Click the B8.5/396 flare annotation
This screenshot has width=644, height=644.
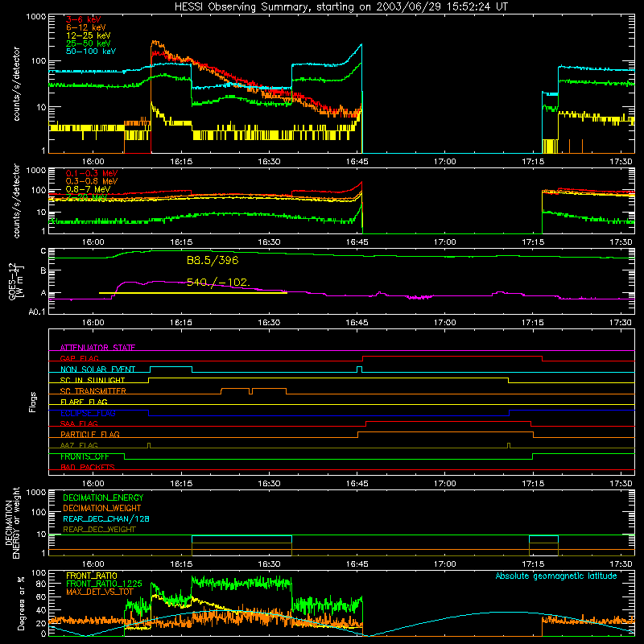213,260
